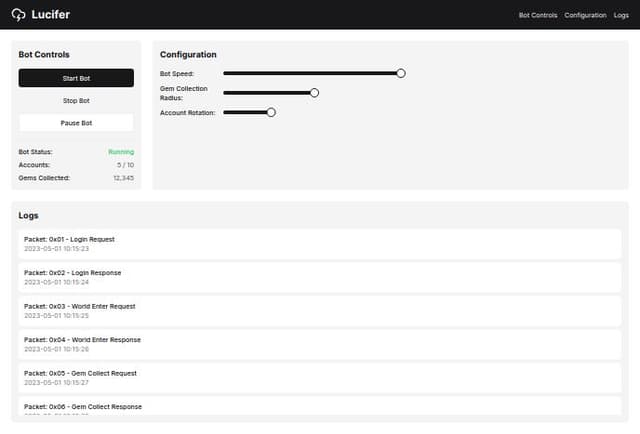Click the timestamp 2023-05-01 10:15:25
Image resolution: width=640 pixels, height=434 pixels.
pyautogui.click(x=56, y=316)
